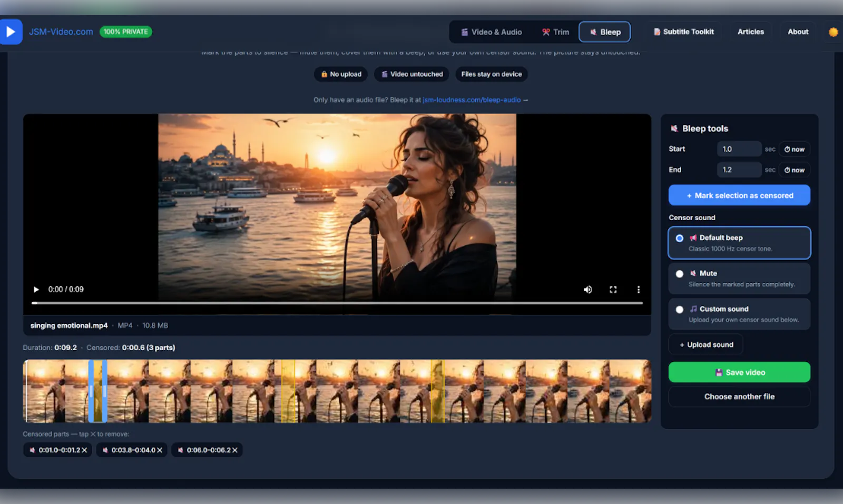Click the last thumbnail frame of the timeline
Image resolution: width=843 pixels, height=504 pixels.
(631, 391)
